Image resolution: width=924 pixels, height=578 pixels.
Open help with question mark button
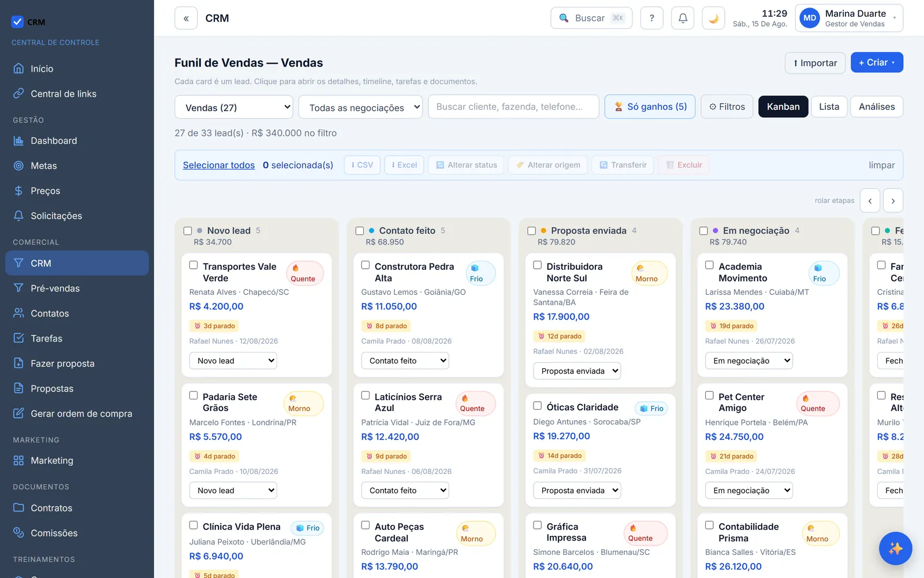coord(651,18)
